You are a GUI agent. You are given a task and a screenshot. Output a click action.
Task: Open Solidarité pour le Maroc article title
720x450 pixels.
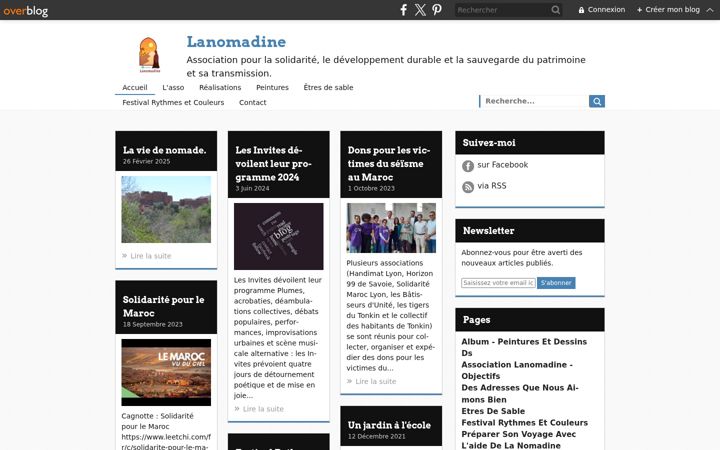(x=163, y=306)
